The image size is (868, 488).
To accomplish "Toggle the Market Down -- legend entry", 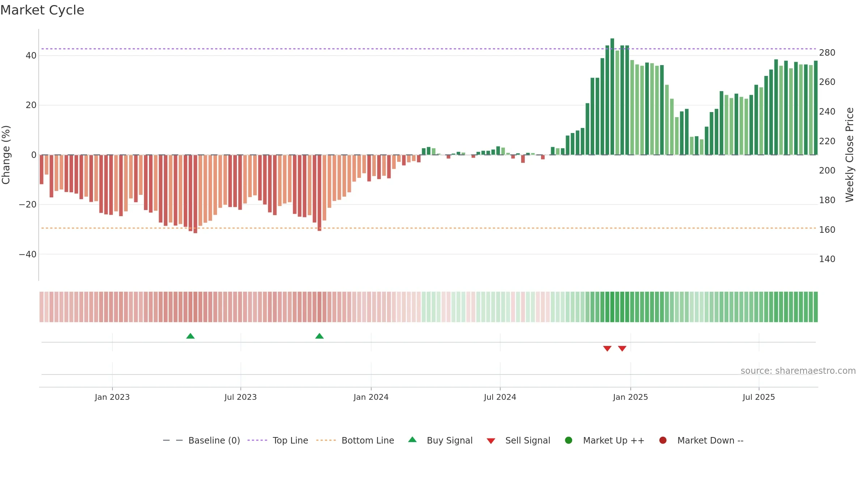I will (701, 440).
